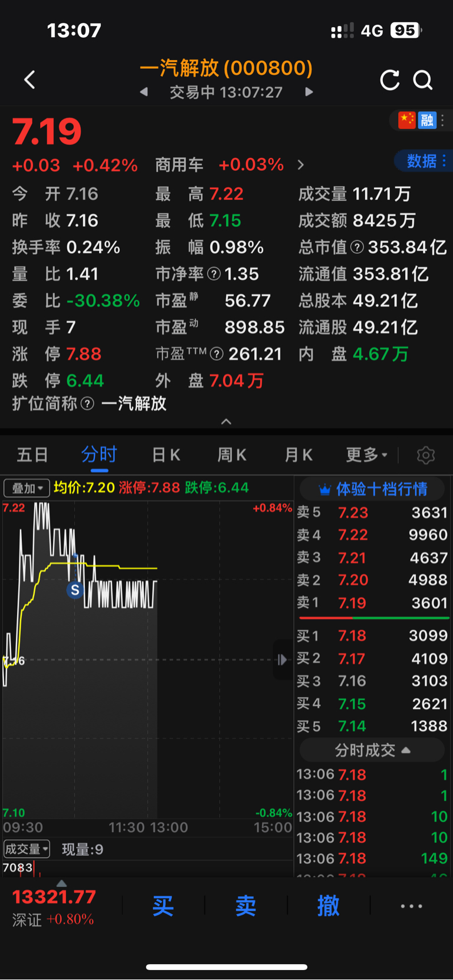The height and width of the screenshot is (980, 453).
Task: Tap the buy-sell ratio bar
Action: point(375,618)
